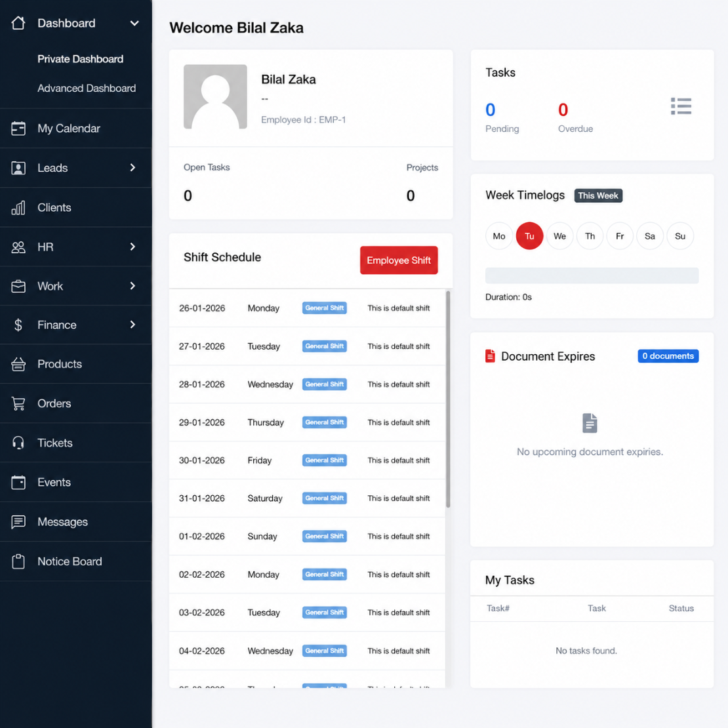Screen dimensions: 728x728
Task: Expand the Finance submenu arrow
Action: 132,325
